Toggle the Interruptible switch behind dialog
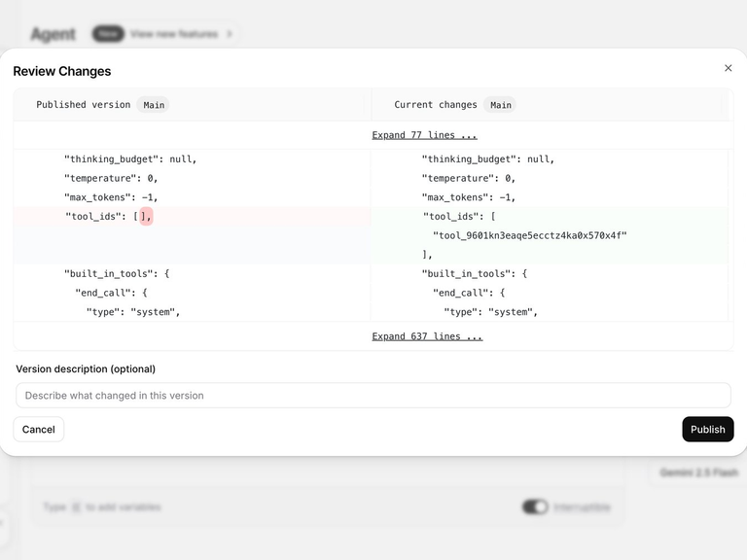Viewport: 747px width, 560px height. 535,507
